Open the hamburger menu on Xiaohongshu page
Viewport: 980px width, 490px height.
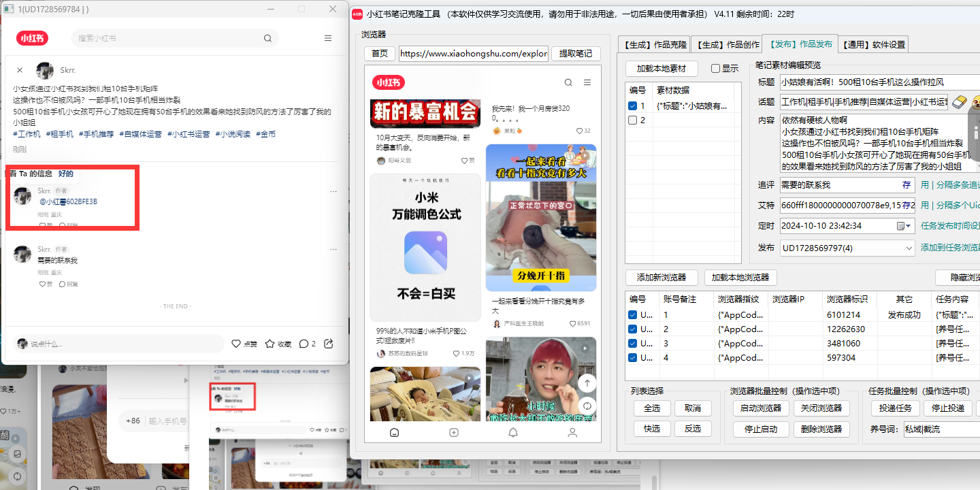coord(587,82)
